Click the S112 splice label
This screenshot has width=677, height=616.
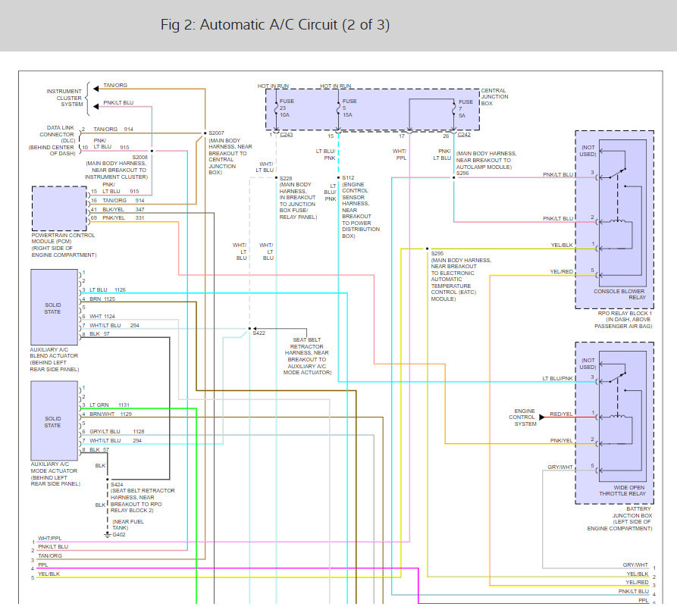(348, 178)
